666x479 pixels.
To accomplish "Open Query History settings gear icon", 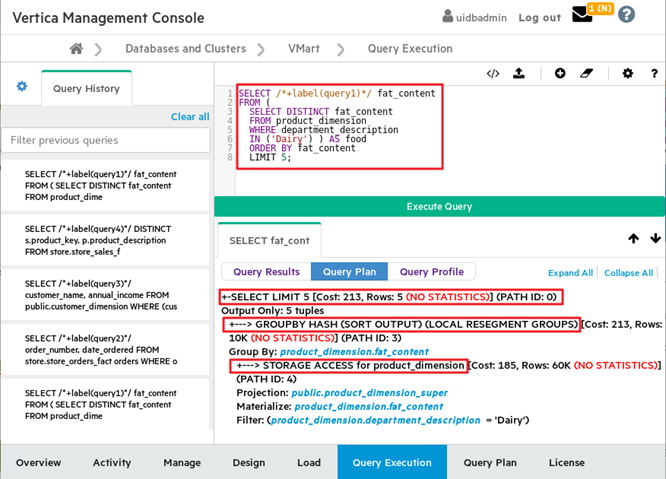I will (22, 87).
